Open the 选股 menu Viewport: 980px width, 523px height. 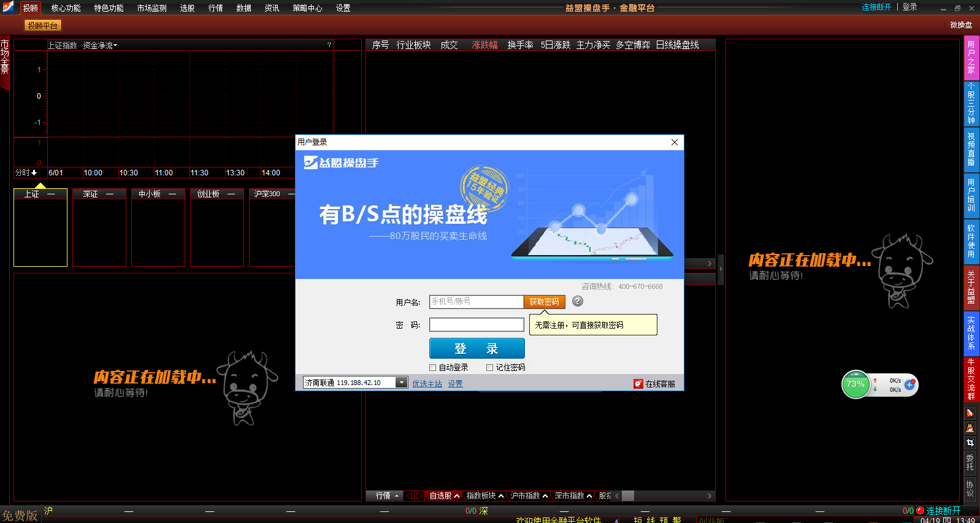click(187, 8)
